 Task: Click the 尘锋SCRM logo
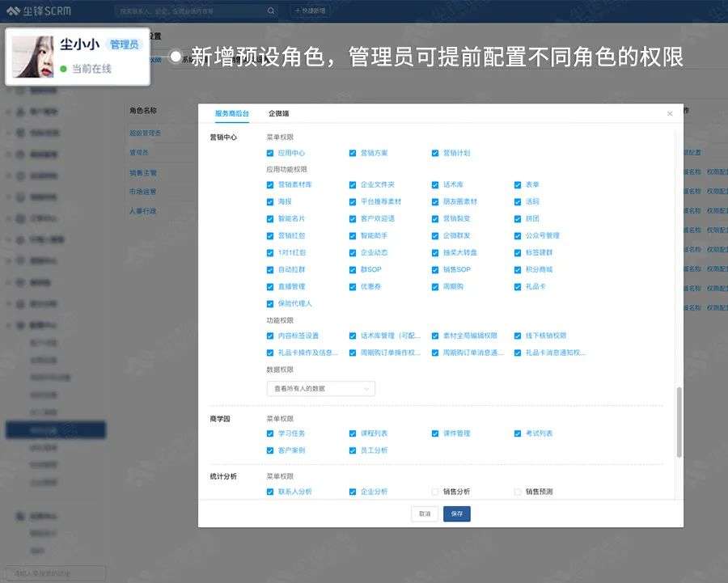pos(39,11)
